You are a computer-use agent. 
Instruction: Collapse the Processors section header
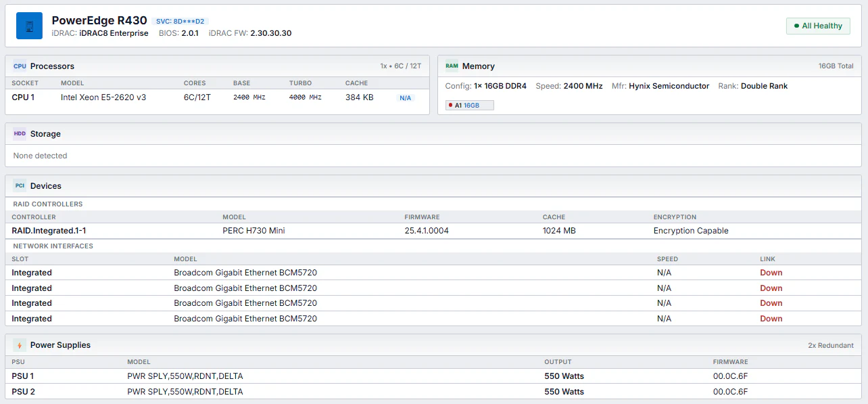(x=217, y=66)
